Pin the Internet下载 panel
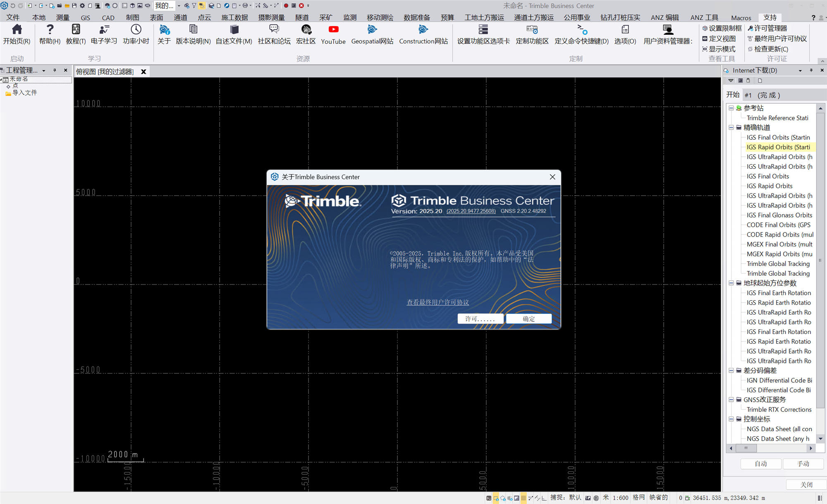The width and height of the screenshot is (827, 504). coord(811,70)
